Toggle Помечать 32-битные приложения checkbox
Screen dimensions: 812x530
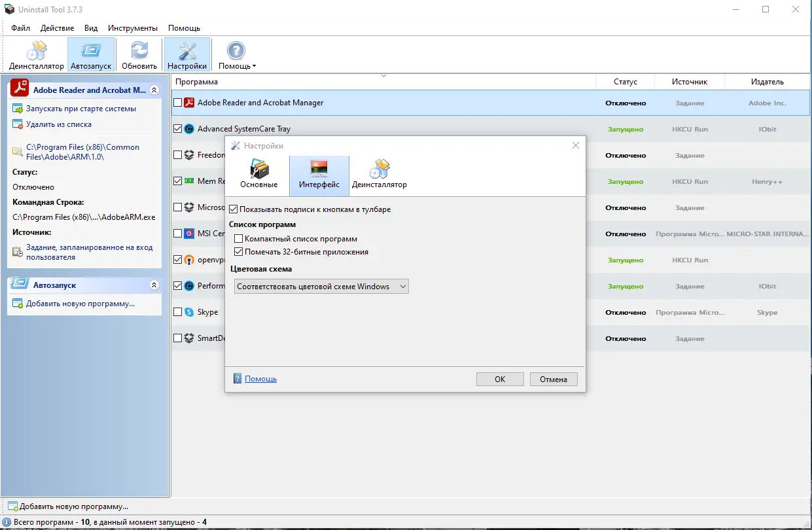[x=239, y=251]
